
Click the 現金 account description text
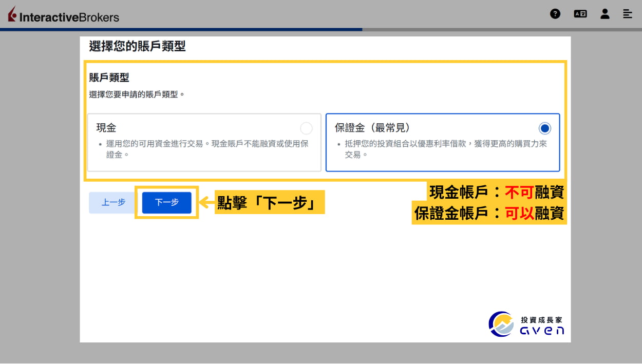click(207, 149)
